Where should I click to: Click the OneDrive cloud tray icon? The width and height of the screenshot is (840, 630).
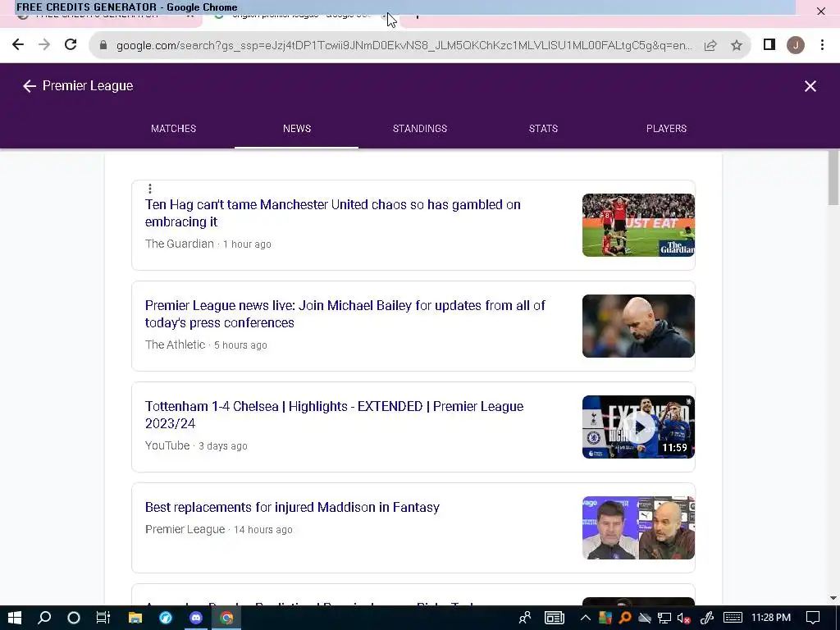click(x=645, y=618)
